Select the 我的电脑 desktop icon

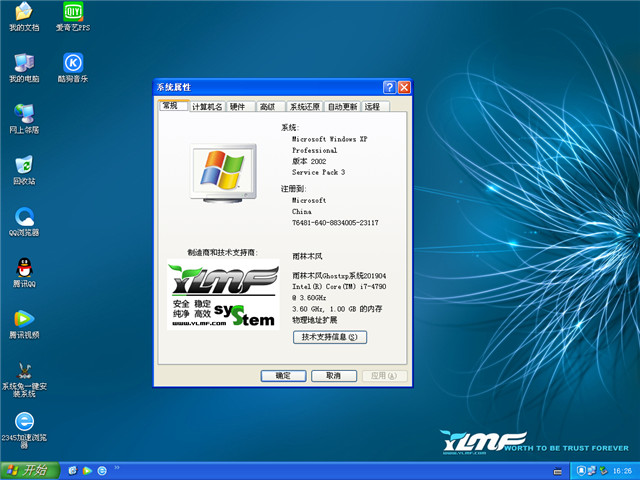click(x=24, y=68)
